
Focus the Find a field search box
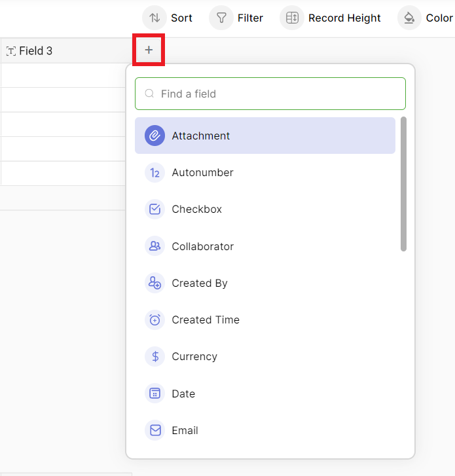[x=270, y=94]
